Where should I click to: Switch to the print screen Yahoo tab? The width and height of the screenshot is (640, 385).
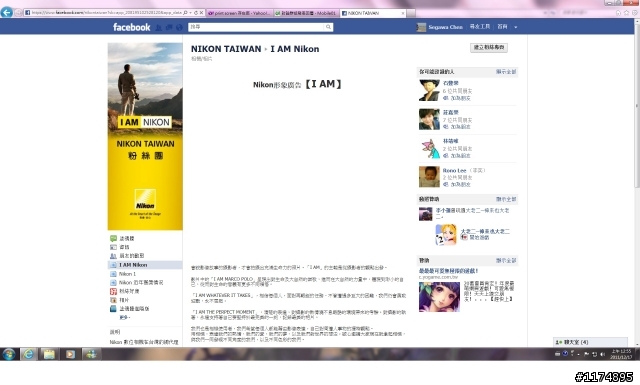(239, 13)
